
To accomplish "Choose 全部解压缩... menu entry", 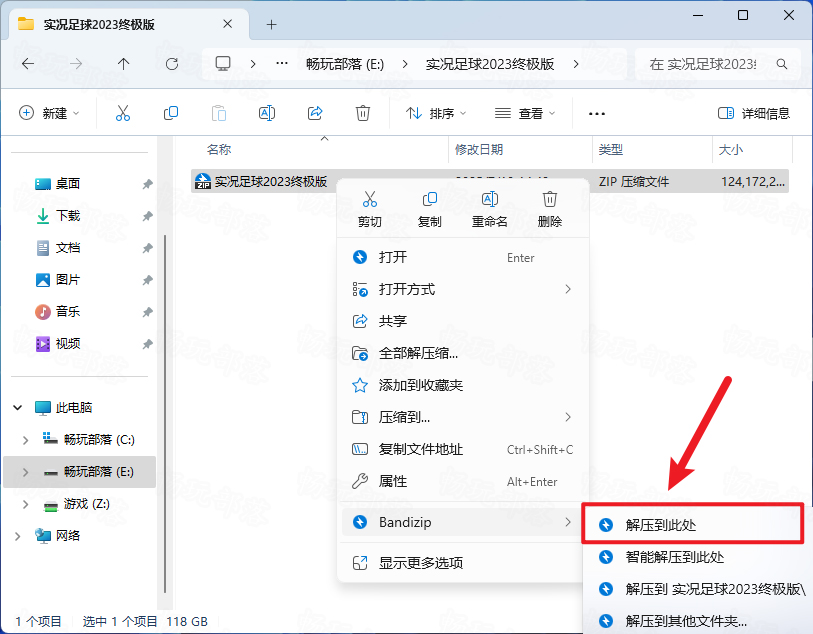I will click(463, 354).
